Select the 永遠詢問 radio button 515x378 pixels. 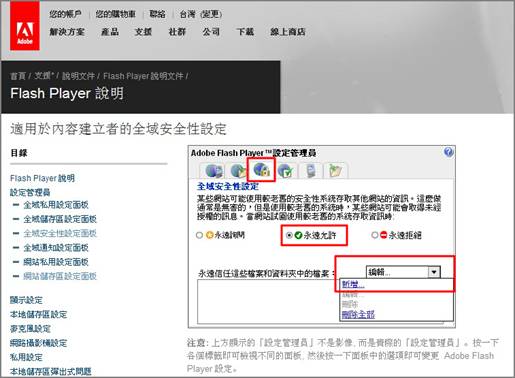tap(199, 235)
